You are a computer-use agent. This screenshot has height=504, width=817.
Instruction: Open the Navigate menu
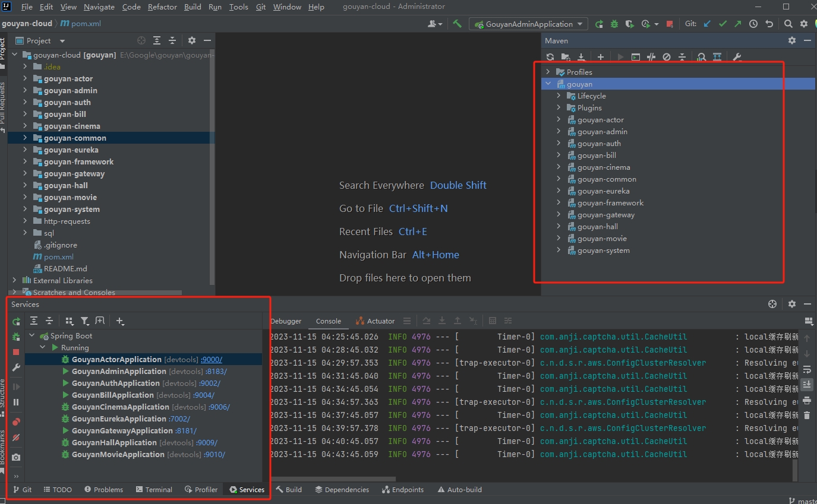(99, 7)
